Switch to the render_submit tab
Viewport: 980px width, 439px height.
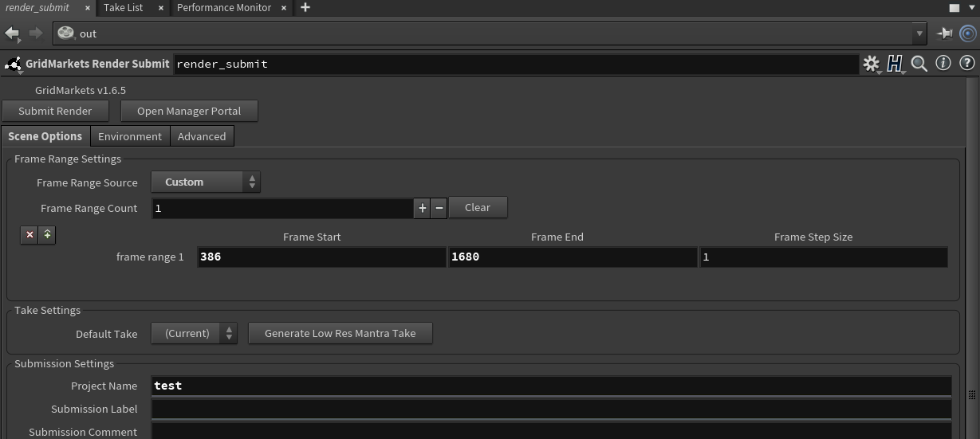coord(38,7)
